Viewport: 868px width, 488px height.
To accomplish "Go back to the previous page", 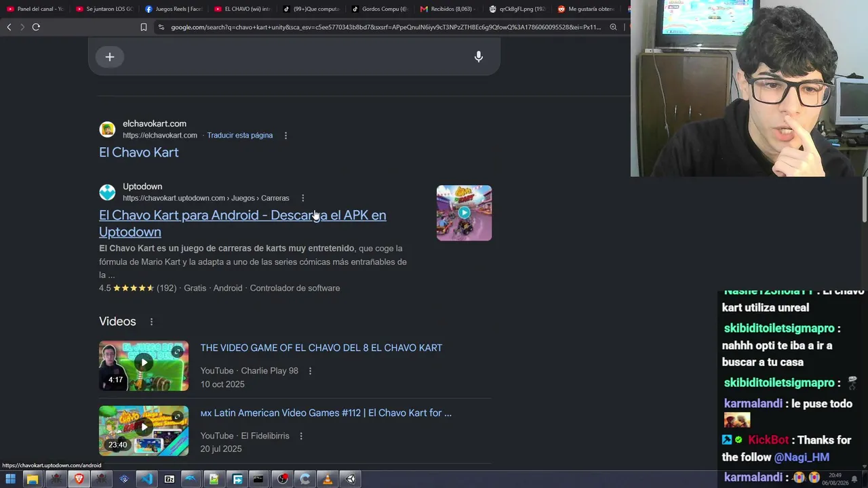I will 9,27.
